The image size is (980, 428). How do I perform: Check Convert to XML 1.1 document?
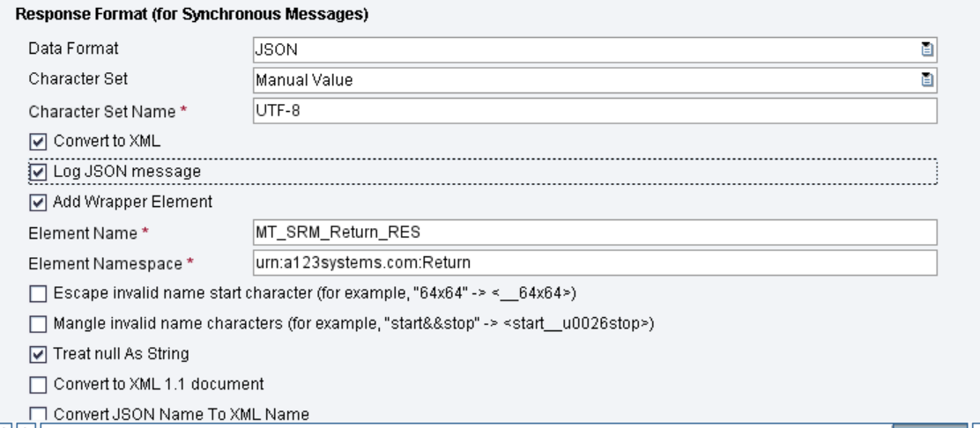[x=38, y=385]
